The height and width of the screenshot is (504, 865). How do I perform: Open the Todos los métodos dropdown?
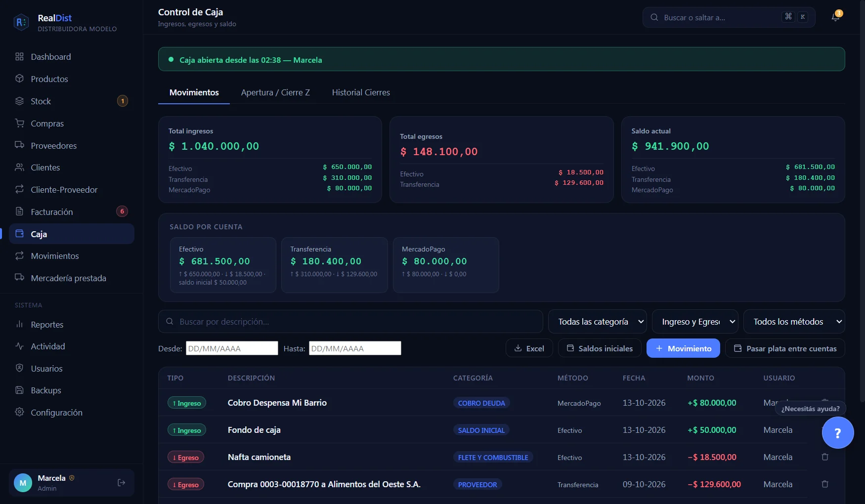(x=794, y=322)
